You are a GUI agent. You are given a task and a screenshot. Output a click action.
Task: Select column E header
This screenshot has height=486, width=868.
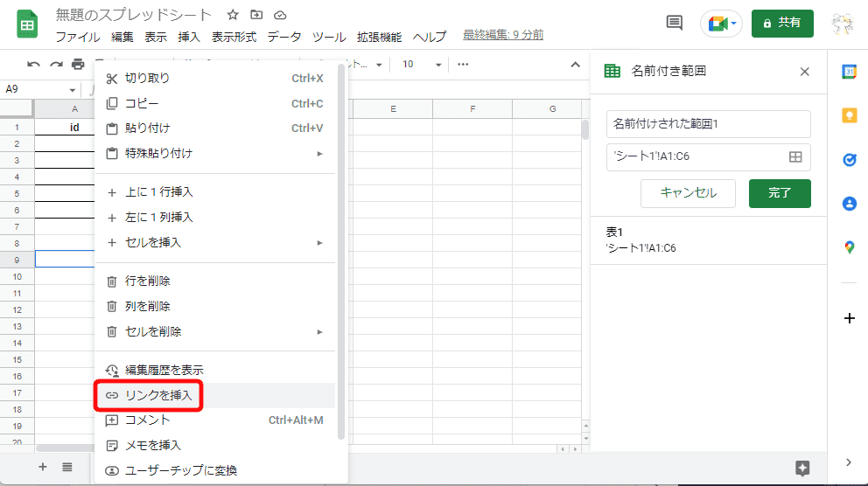pos(393,109)
